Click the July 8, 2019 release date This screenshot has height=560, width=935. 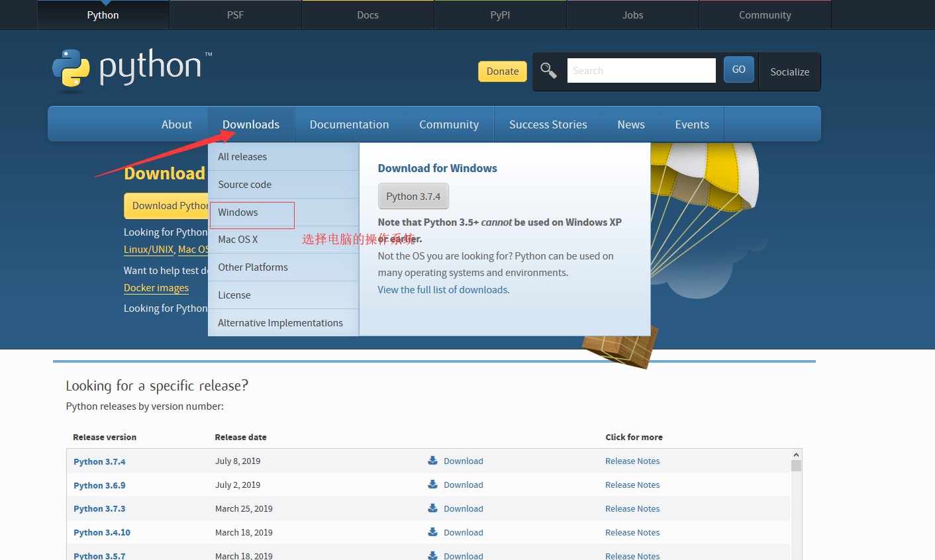(238, 461)
